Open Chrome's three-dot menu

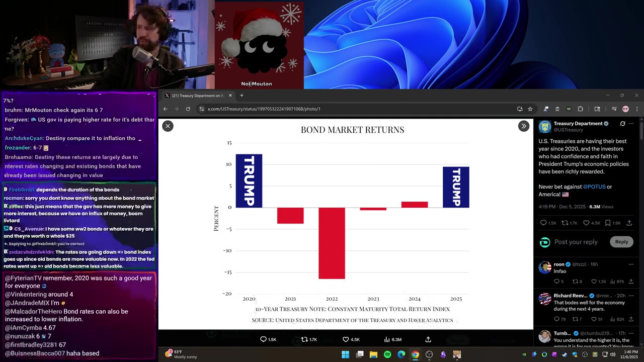point(636,109)
